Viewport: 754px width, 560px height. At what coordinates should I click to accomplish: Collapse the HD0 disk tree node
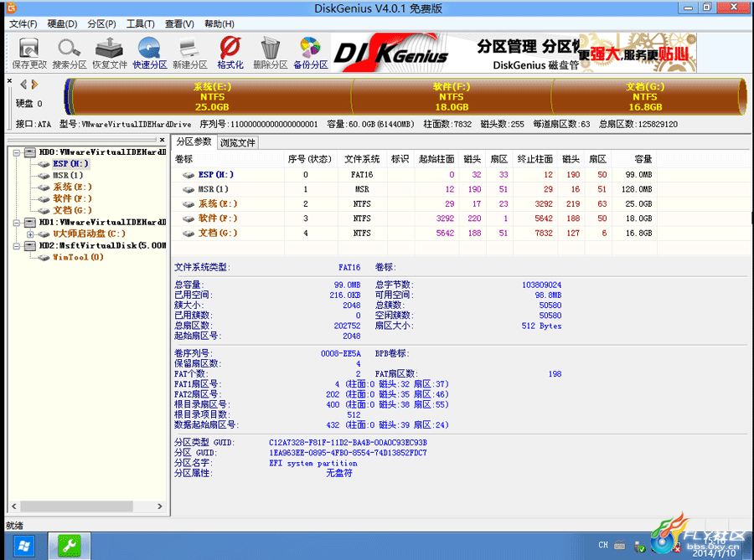17,152
